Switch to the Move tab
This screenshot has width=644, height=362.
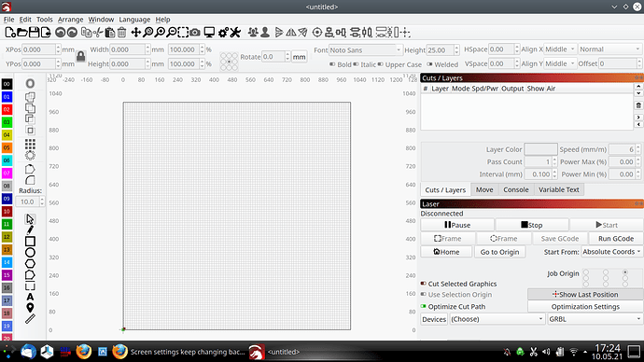pyautogui.click(x=484, y=189)
